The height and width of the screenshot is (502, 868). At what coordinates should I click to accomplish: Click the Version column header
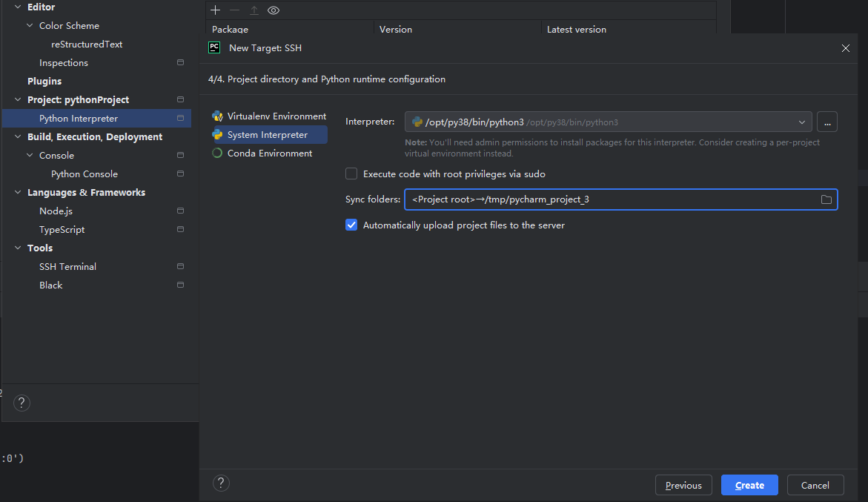(396, 30)
